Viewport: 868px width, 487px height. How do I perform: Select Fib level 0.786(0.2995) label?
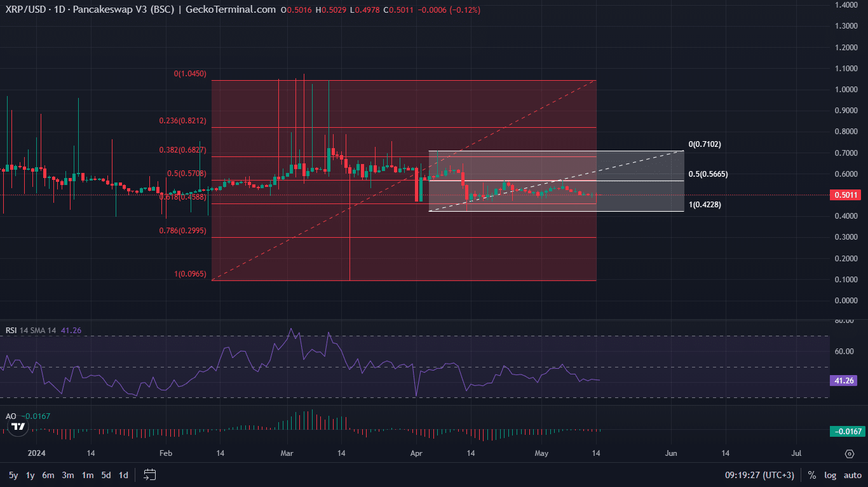pos(182,231)
